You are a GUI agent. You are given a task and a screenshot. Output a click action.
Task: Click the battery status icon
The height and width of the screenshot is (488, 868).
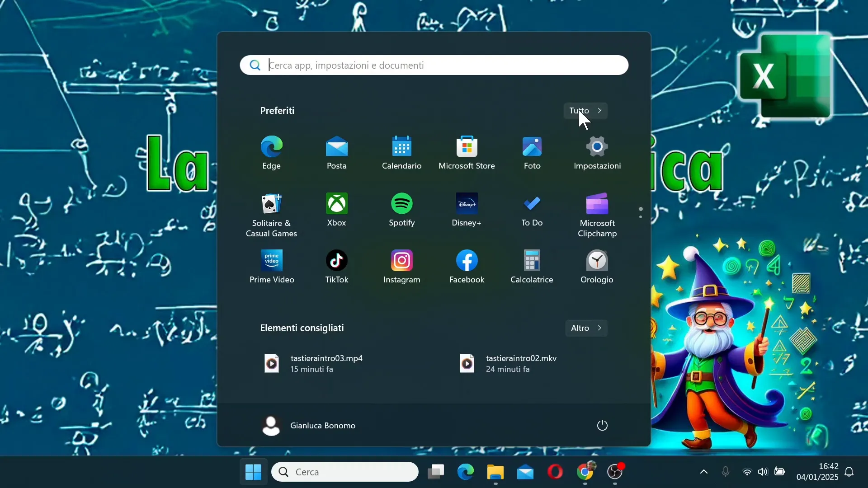(780, 472)
